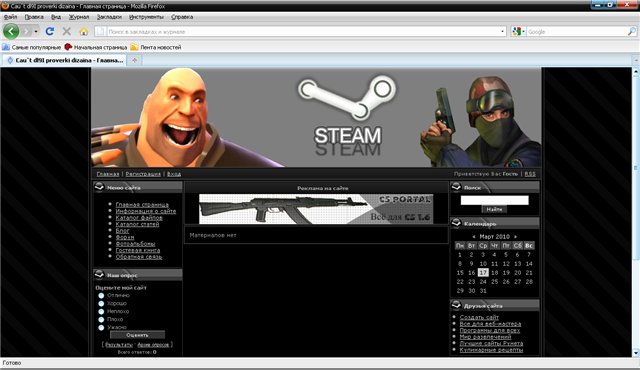Open the address bar history dropdown arrow
The height and width of the screenshot is (370, 640).
pos(502,31)
